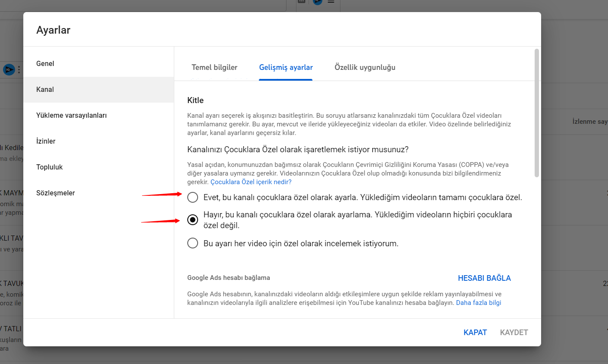Image resolution: width=608 pixels, height=364 pixels.
Task: Select the Kanal settings section
Action: [98, 90]
